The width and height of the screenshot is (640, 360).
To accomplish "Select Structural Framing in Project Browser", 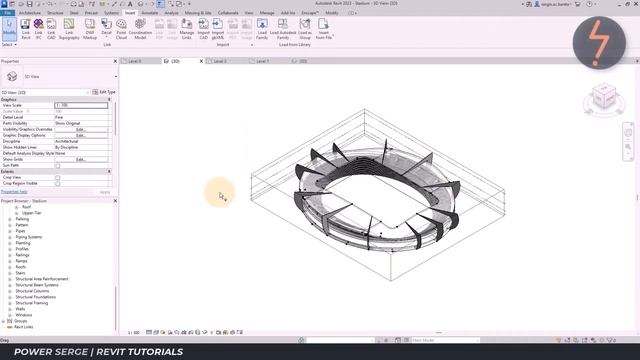I will (x=32, y=303).
